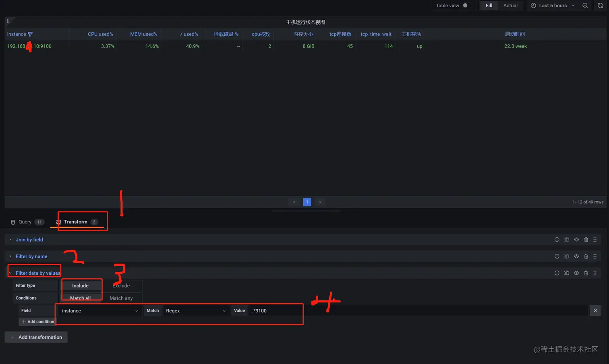The width and height of the screenshot is (609, 364).
Task: Remove the instance filter condition
Action: tap(595, 311)
